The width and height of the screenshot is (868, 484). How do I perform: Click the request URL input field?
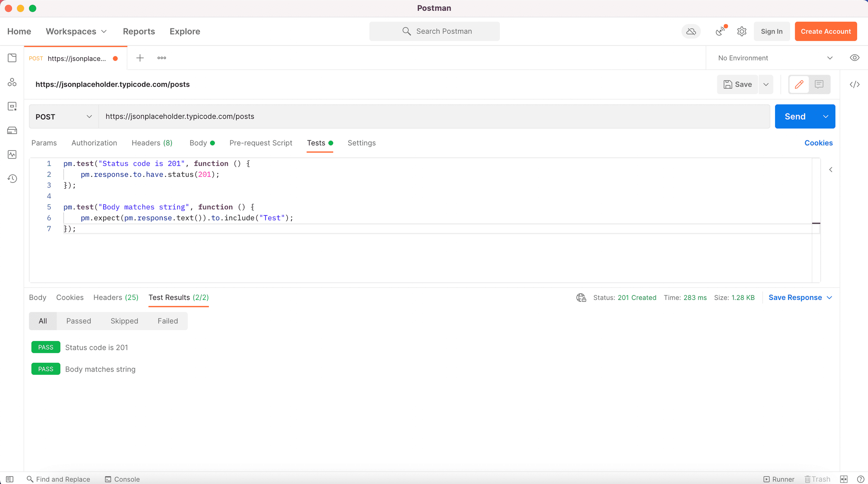(434, 117)
